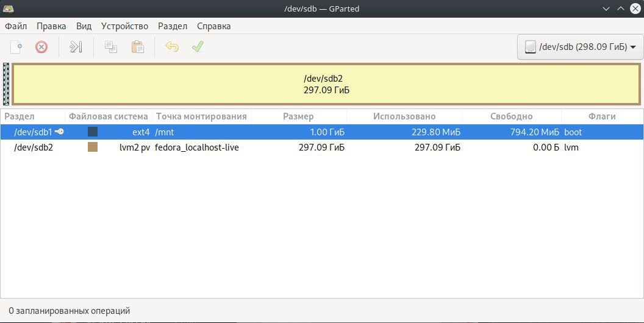
Task: Select the /dev/sdb2 block in disk map
Action: coord(326,84)
